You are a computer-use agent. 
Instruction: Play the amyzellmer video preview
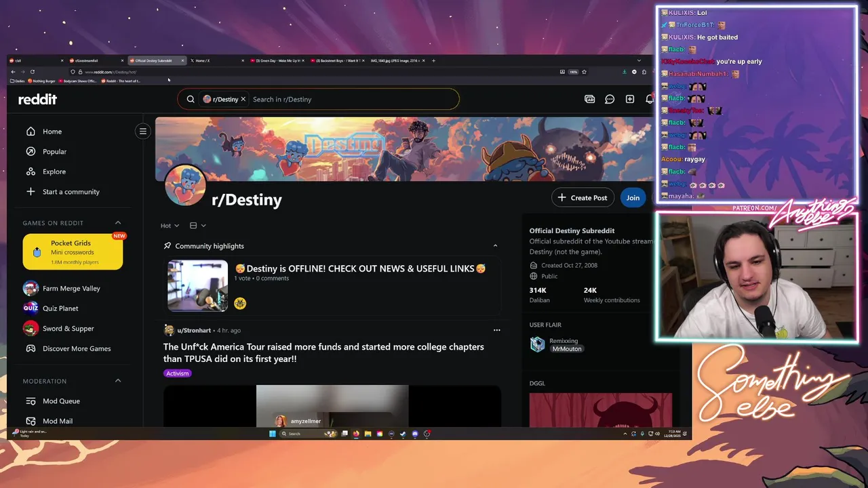[x=332, y=406]
